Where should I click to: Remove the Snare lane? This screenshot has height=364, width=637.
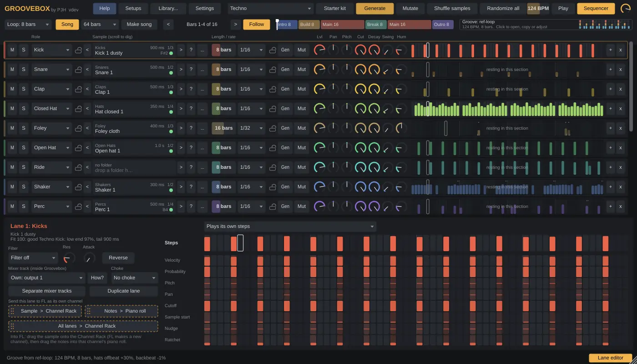click(621, 70)
